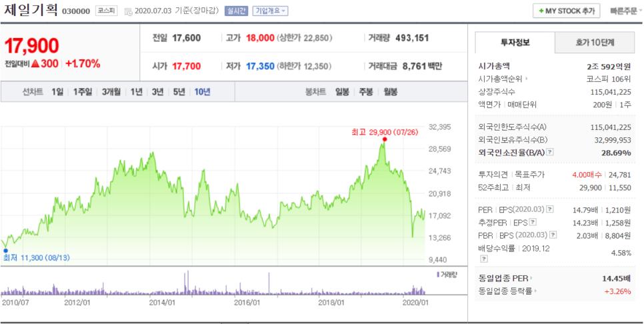Click 외국인소진율 value 28.69%

617,153
